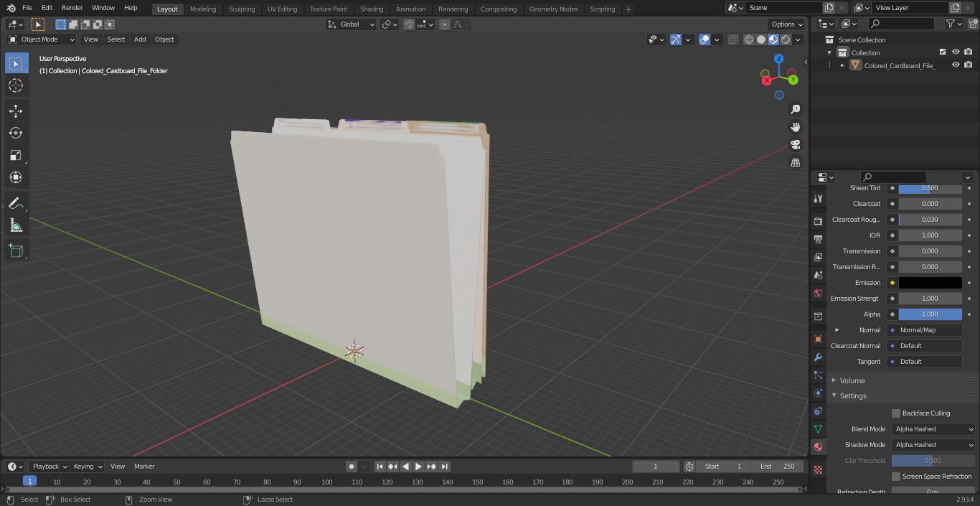Select the Add Cube tool
Image resolution: width=980 pixels, height=506 pixels.
(16, 250)
